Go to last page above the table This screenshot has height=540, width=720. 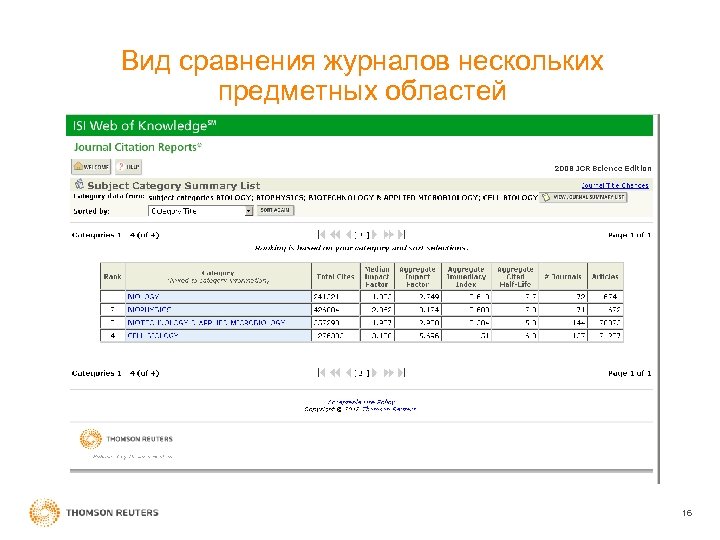[402, 235]
